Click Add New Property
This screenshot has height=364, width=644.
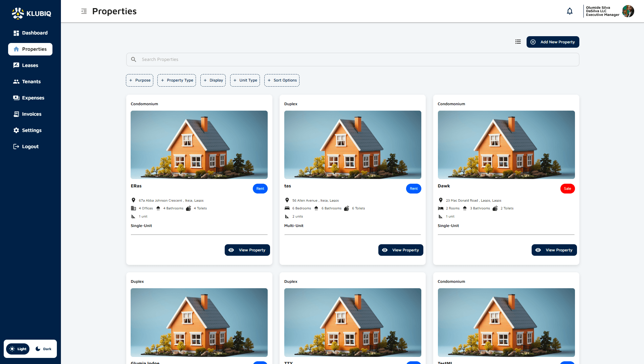(x=553, y=42)
